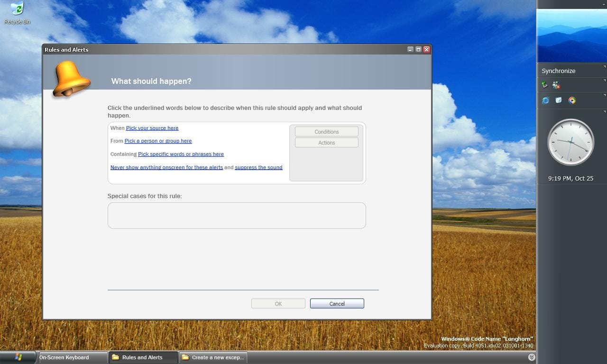The image size is (607, 364).
Task: Click the Internet Explorer icon in sidebar
Action: point(545,100)
